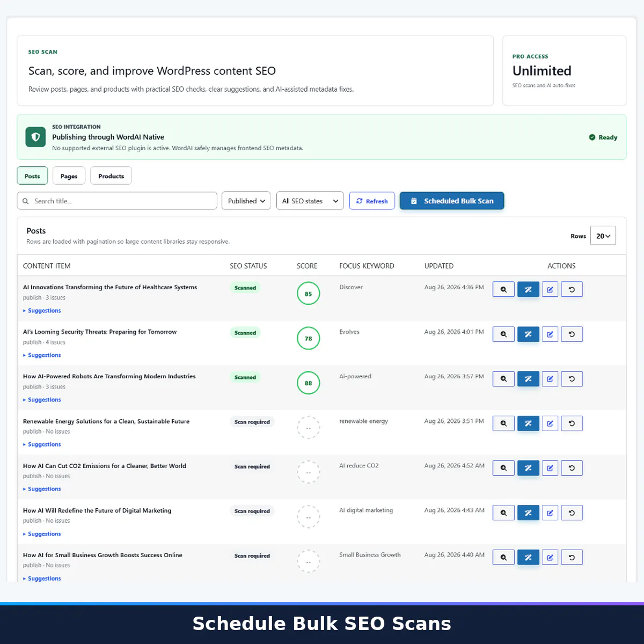644x644 pixels.
Task: Reset the How AI Can Cut CO2 post
Action: 572,468
